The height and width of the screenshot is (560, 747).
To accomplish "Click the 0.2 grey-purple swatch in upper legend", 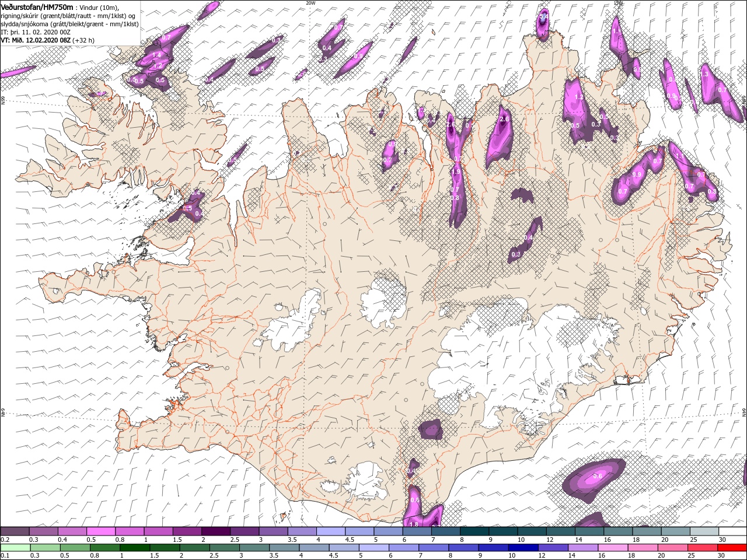I will [x=15, y=531].
